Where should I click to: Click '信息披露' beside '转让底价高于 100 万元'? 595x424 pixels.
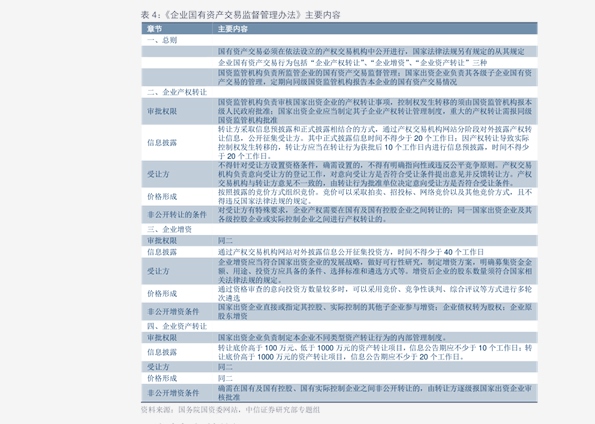coord(162,352)
